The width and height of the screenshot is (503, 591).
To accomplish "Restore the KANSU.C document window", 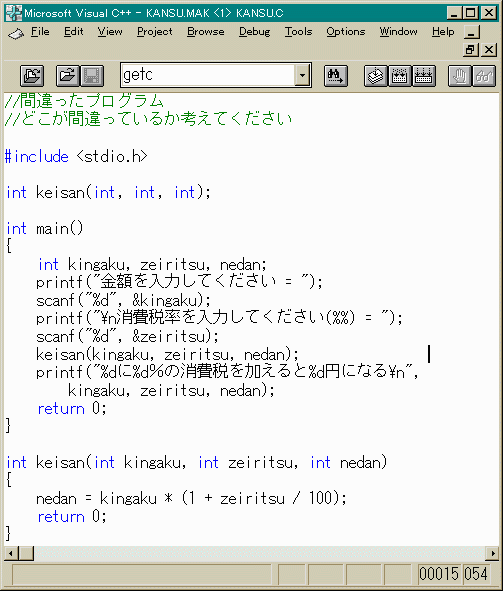I will [x=471, y=49].
